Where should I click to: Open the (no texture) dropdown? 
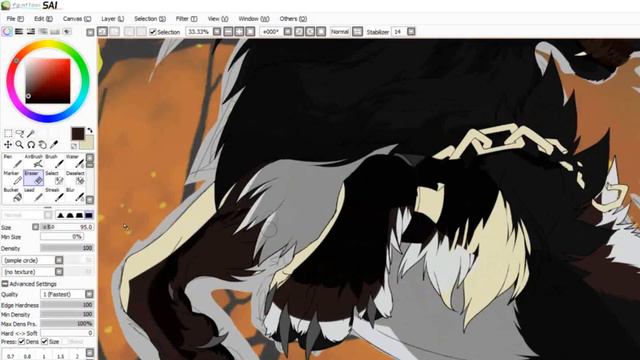point(59,271)
